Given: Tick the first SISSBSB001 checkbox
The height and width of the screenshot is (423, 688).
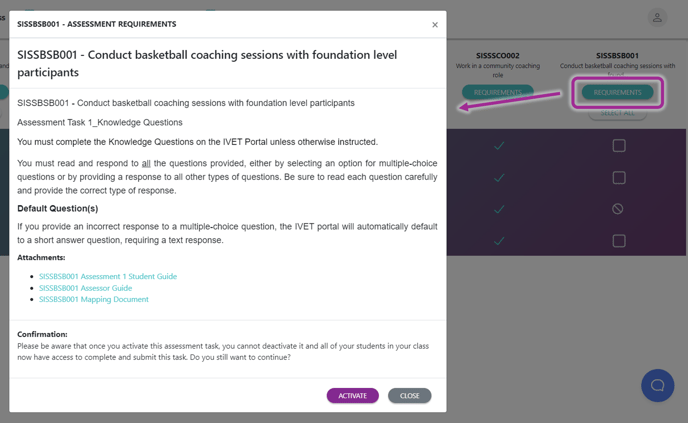Looking at the screenshot, I should [619, 146].
